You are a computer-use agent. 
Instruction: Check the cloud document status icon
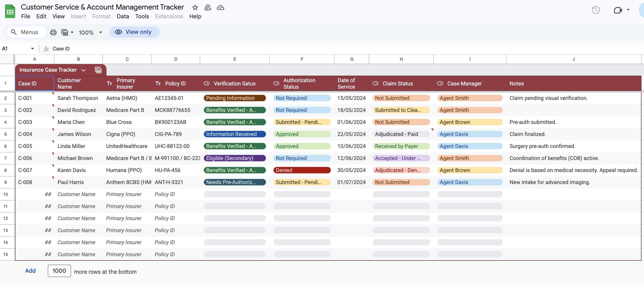click(x=221, y=8)
